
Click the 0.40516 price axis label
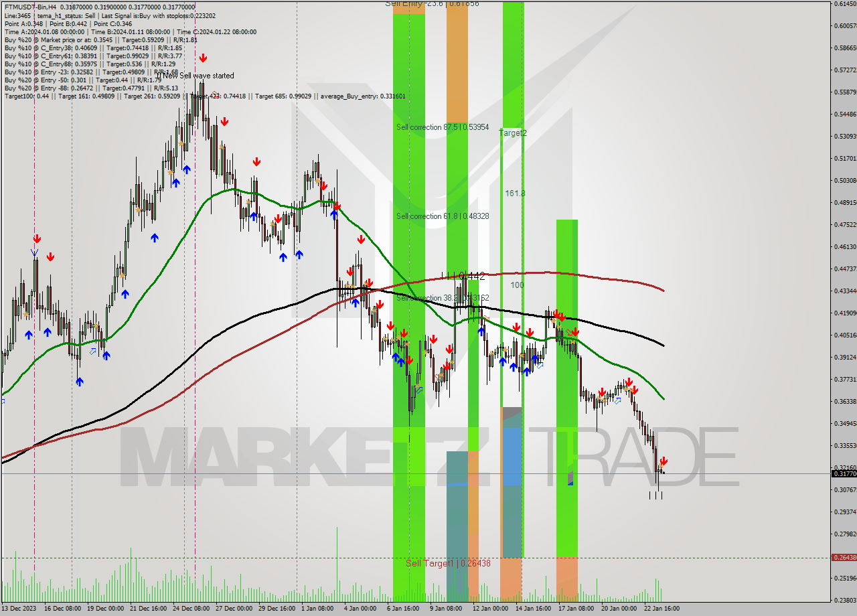tap(845, 335)
